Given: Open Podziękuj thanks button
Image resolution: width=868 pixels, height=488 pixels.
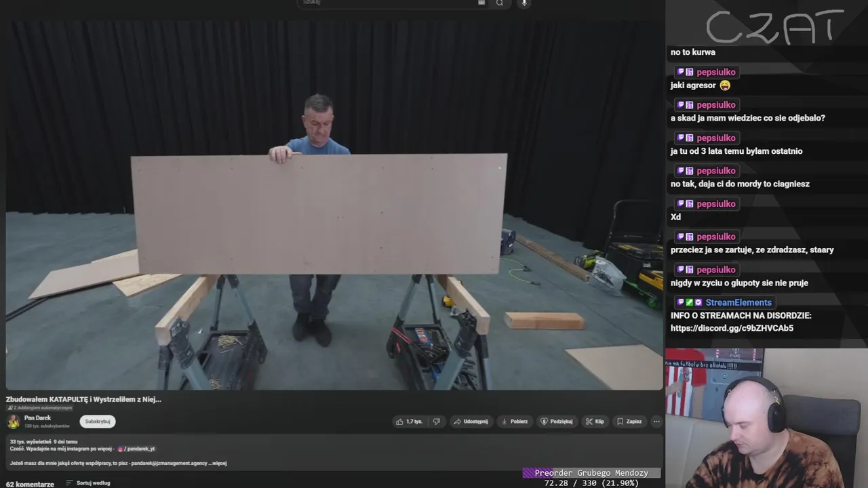Looking at the screenshot, I should tap(556, 422).
